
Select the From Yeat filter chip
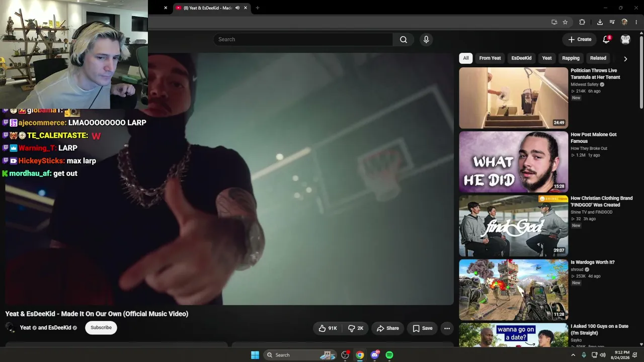[490, 58]
